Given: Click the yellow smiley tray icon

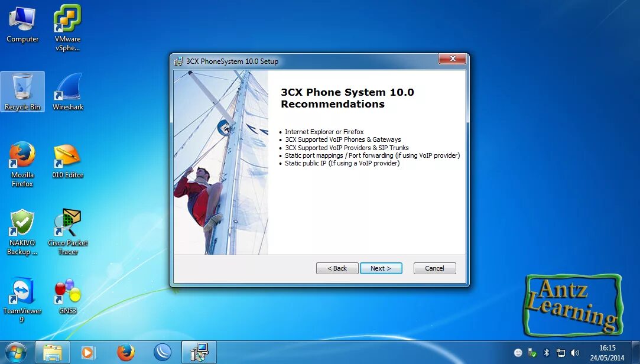Looking at the screenshot, I should 518,353.
